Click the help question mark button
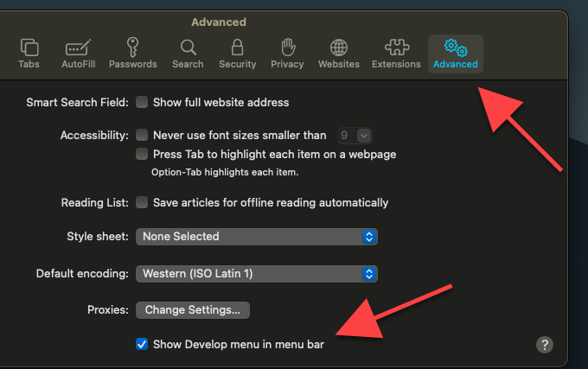This screenshot has width=588, height=369. [x=545, y=345]
